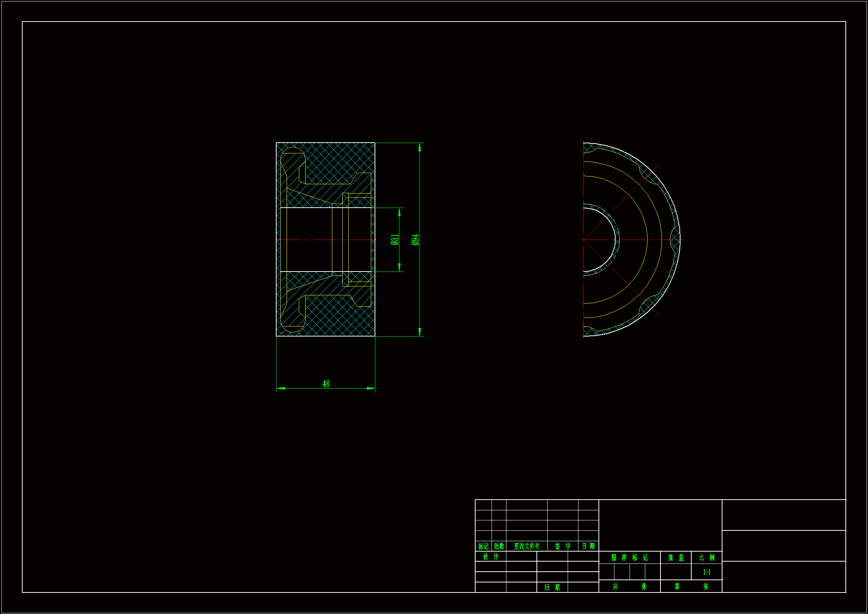Select the 图样标记 title block label
This screenshot has height=614, width=868.
point(629,558)
